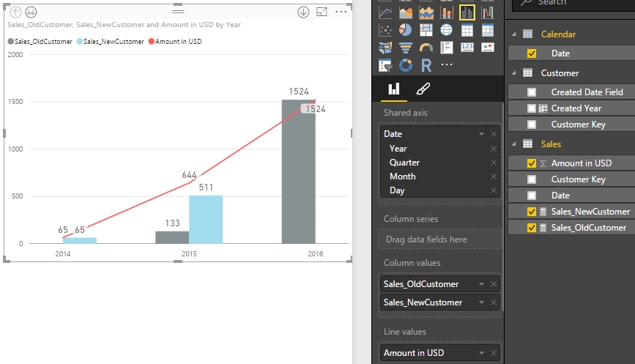Open Date field dropdown in Shared axis
This screenshot has width=635, height=364.
pyautogui.click(x=481, y=134)
